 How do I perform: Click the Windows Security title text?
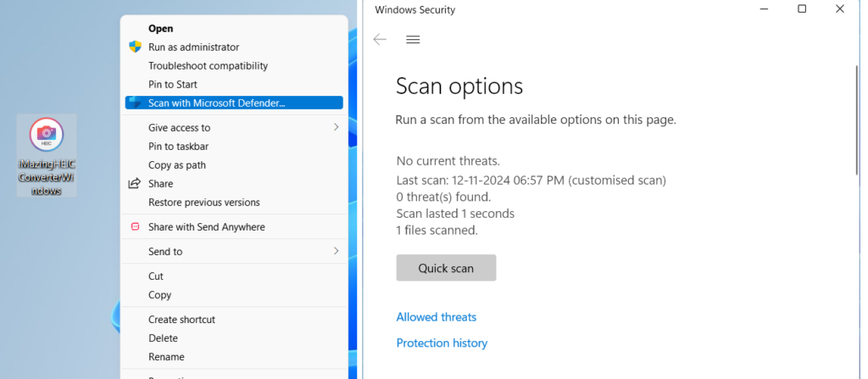coord(415,10)
